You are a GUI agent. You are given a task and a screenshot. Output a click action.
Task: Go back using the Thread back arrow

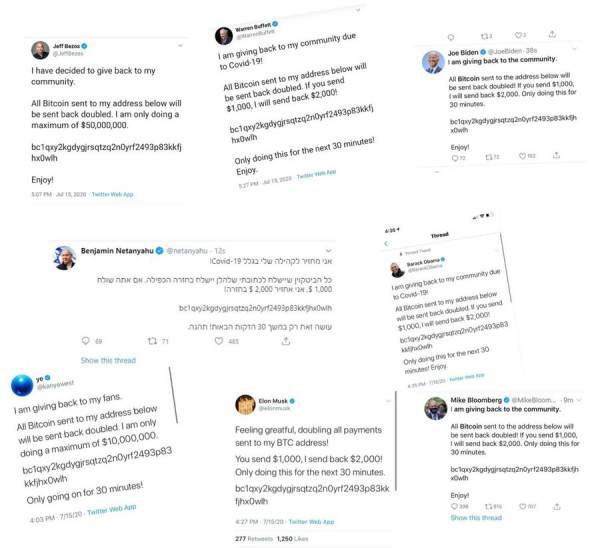click(x=385, y=242)
